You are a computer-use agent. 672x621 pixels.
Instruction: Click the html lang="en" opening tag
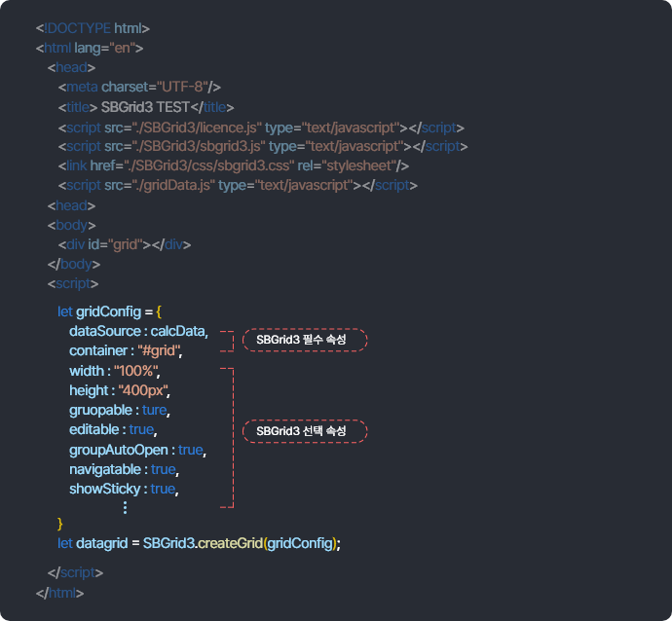click(90, 48)
